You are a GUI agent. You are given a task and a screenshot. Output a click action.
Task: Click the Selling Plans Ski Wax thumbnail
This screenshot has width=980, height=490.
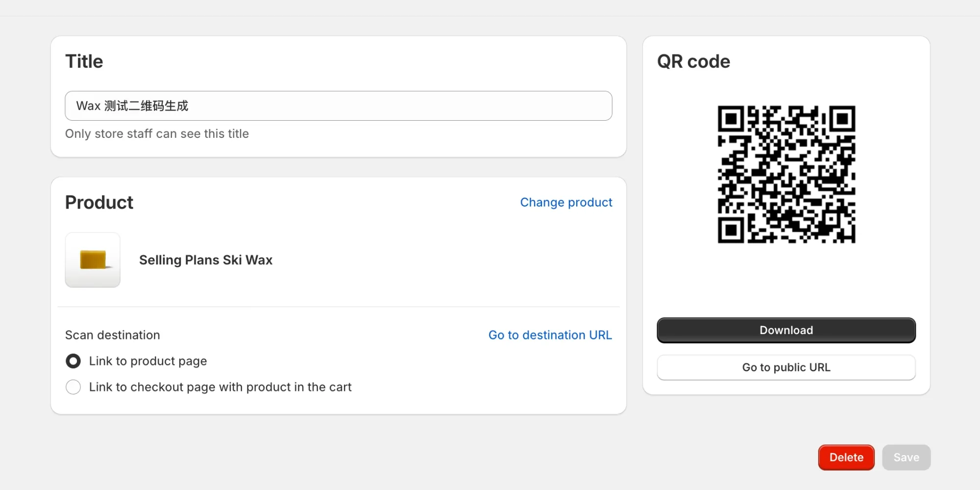[x=93, y=260]
